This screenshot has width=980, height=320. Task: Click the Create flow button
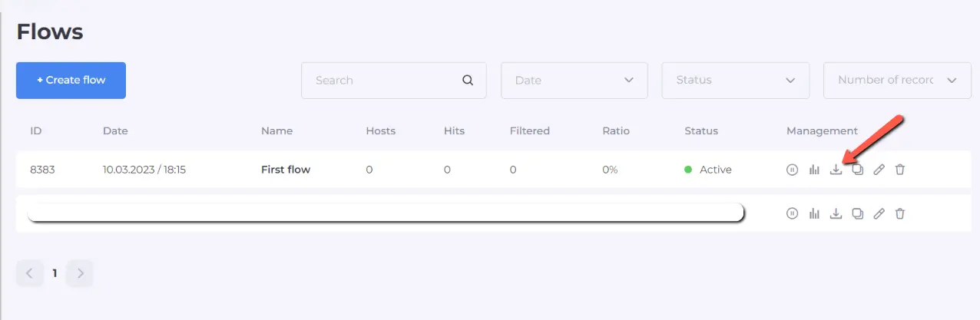point(71,80)
